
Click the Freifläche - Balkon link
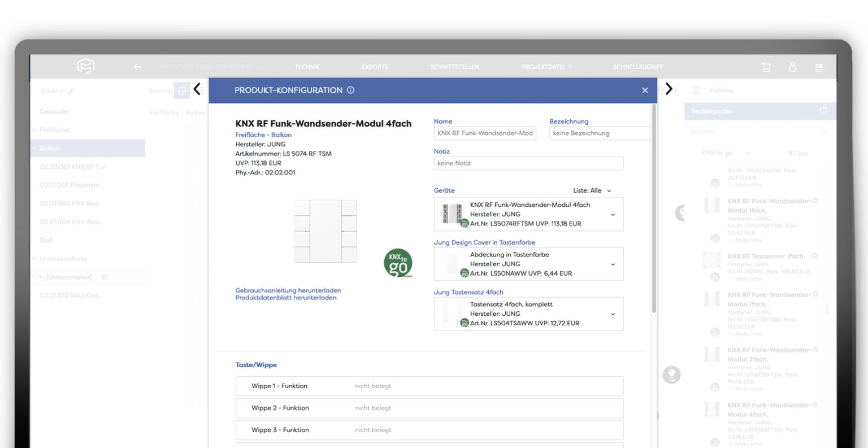263,135
